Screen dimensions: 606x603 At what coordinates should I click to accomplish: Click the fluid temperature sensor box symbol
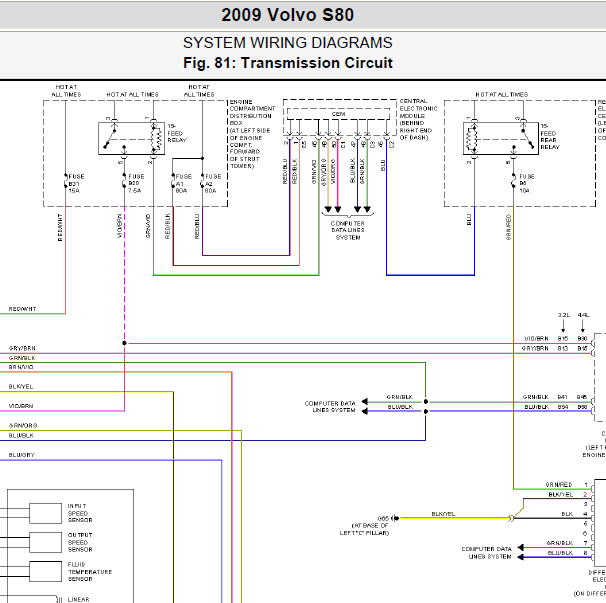click(46, 571)
